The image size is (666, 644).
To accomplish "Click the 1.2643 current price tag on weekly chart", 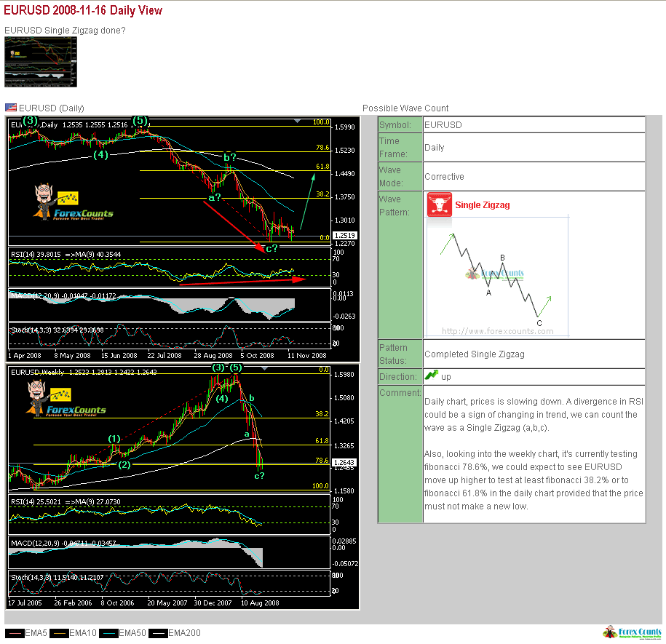I will tap(345, 462).
